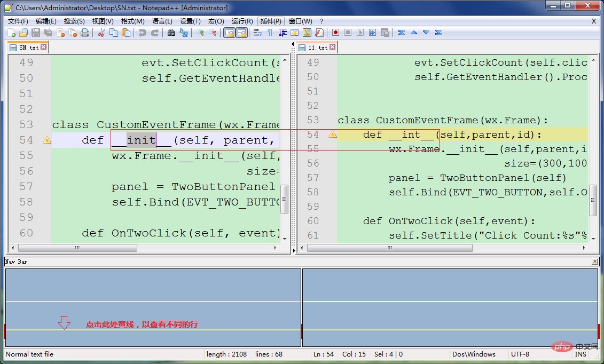The image size is (604, 364).
Task: Close the Nav Bar panel
Action: pos(595,262)
